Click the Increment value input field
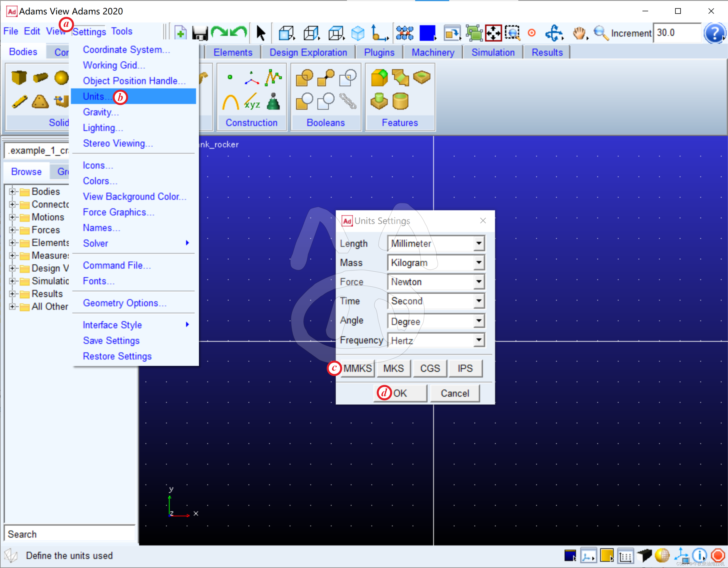The width and height of the screenshot is (728, 568). pos(677,33)
